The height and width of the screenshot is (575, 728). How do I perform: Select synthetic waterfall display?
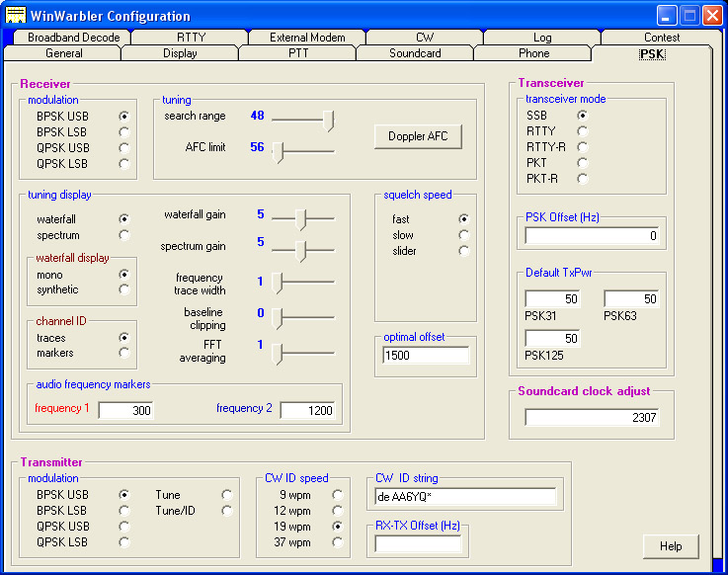click(x=123, y=289)
